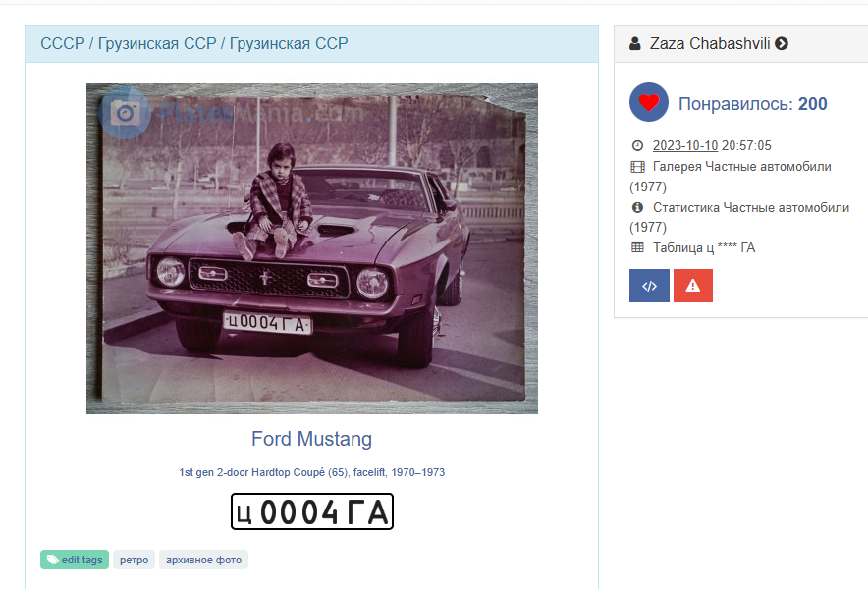Click the clock icon beside upload date
This screenshot has width=868, height=589.
(x=637, y=145)
